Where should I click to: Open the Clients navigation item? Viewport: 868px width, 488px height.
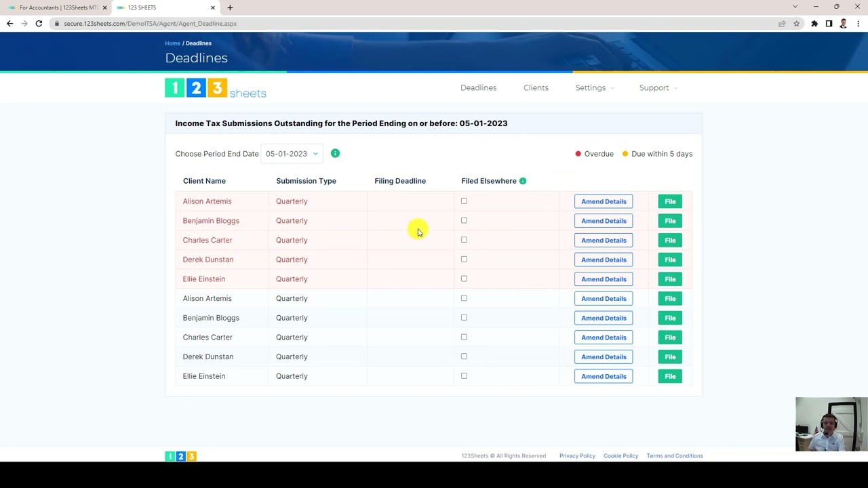coord(536,88)
